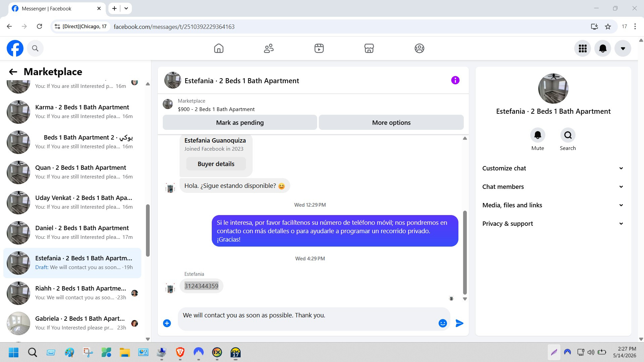Click Riahh row seen avatar indicator
The width and height of the screenshot is (644, 362).
point(135,293)
